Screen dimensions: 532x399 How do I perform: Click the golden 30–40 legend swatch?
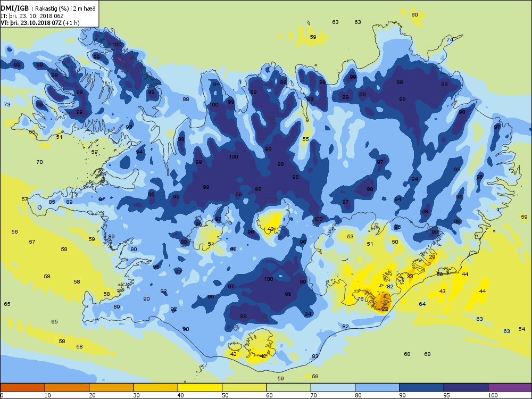[x=156, y=387]
